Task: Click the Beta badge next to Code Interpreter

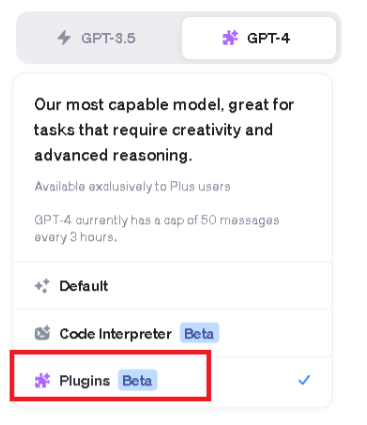Action: click(199, 333)
